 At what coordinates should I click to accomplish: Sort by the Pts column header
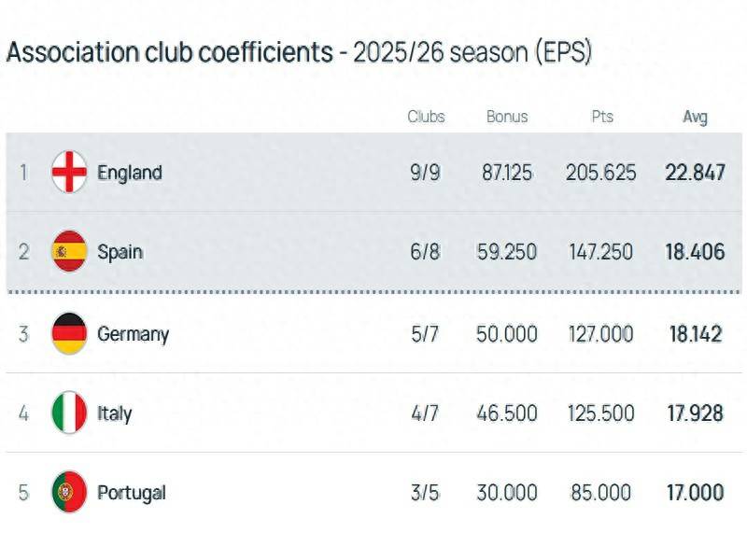tap(601, 117)
